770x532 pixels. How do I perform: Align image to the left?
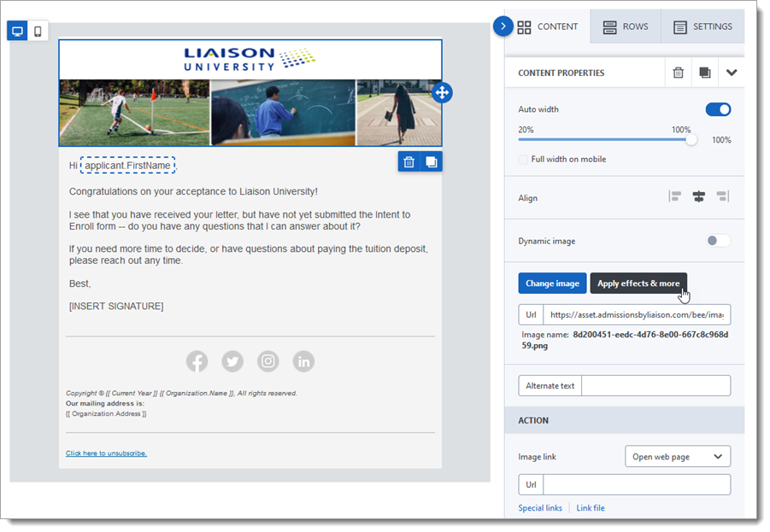tap(675, 196)
